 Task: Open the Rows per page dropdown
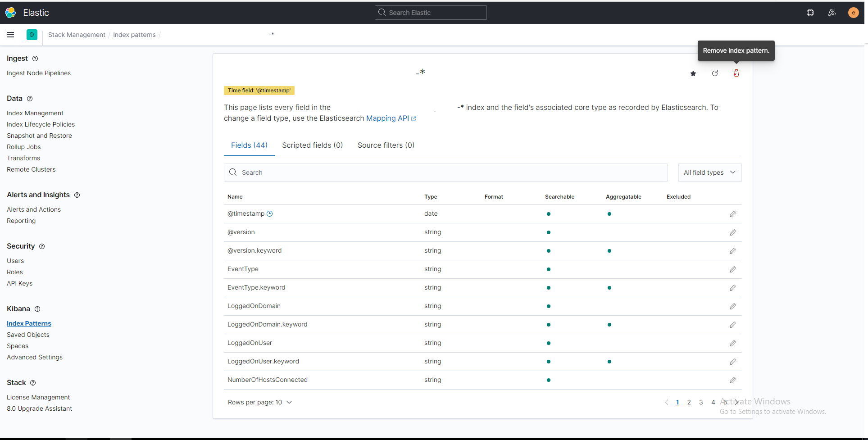pos(260,402)
